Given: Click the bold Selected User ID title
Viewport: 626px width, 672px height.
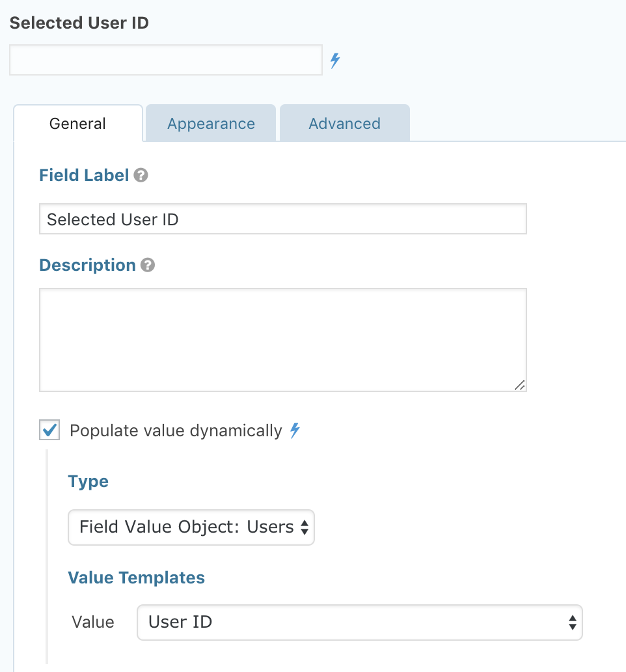Looking at the screenshot, I should click(x=79, y=23).
